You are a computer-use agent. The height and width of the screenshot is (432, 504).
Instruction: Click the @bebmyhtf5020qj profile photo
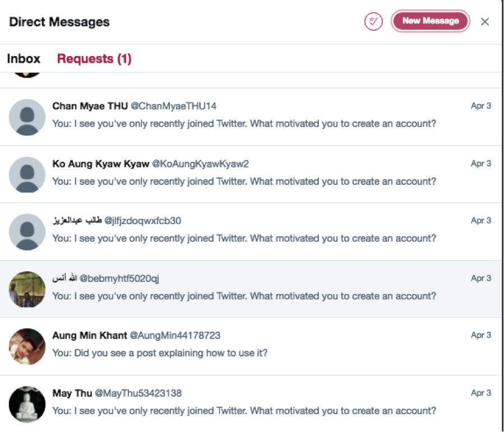coord(27,289)
